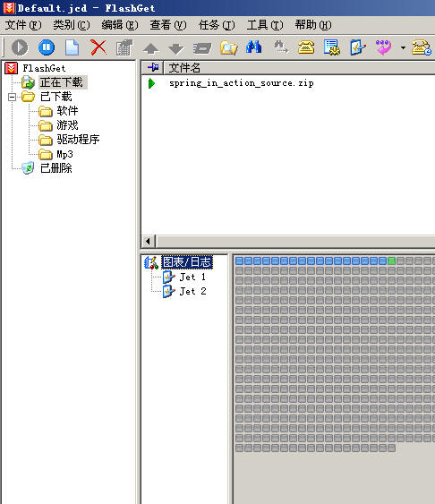Select the Jet 2 log entry
Image resolution: width=435 pixels, height=504 pixels.
coord(192,291)
